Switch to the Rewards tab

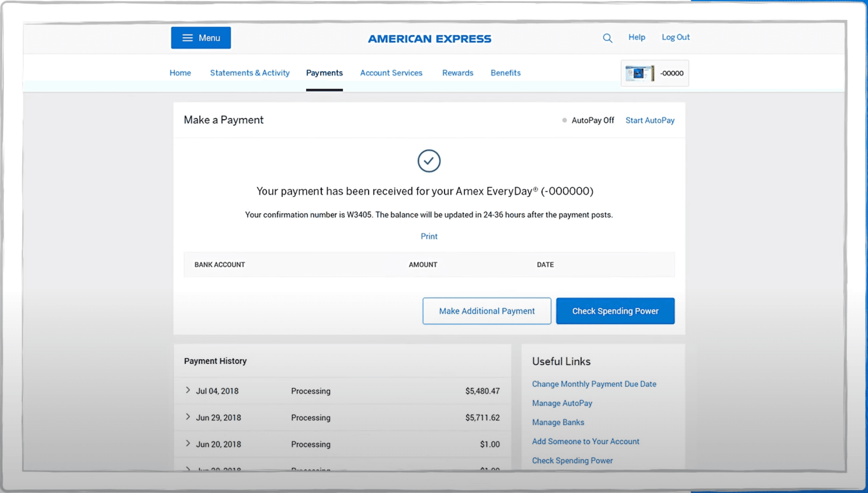[457, 73]
